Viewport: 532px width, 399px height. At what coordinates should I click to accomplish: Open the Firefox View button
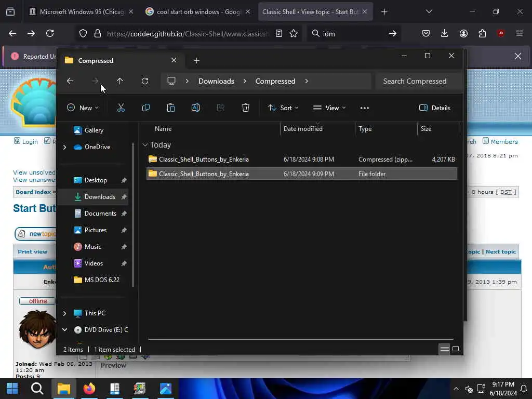10,11
